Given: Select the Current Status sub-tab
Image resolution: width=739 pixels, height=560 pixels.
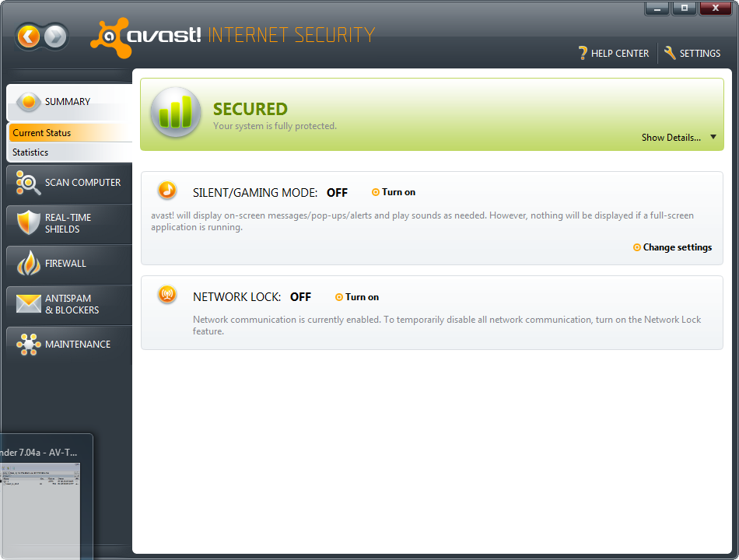Looking at the screenshot, I should click(42, 133).
